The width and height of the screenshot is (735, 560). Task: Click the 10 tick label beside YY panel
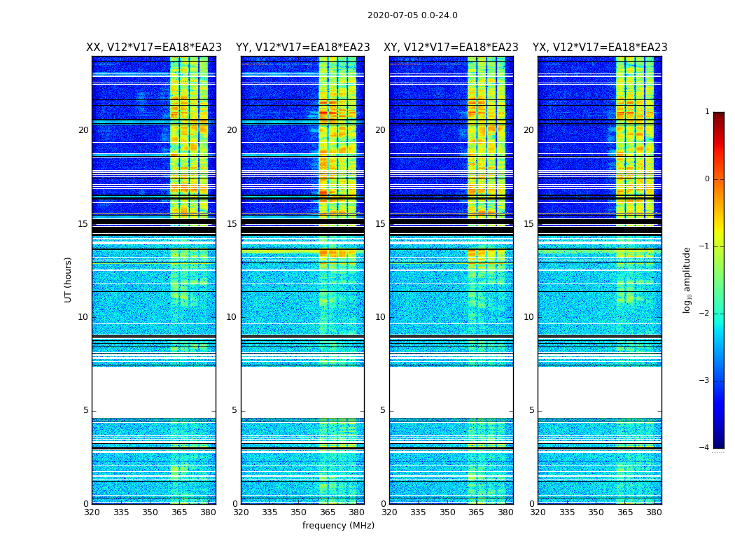[x=232, y=317]
